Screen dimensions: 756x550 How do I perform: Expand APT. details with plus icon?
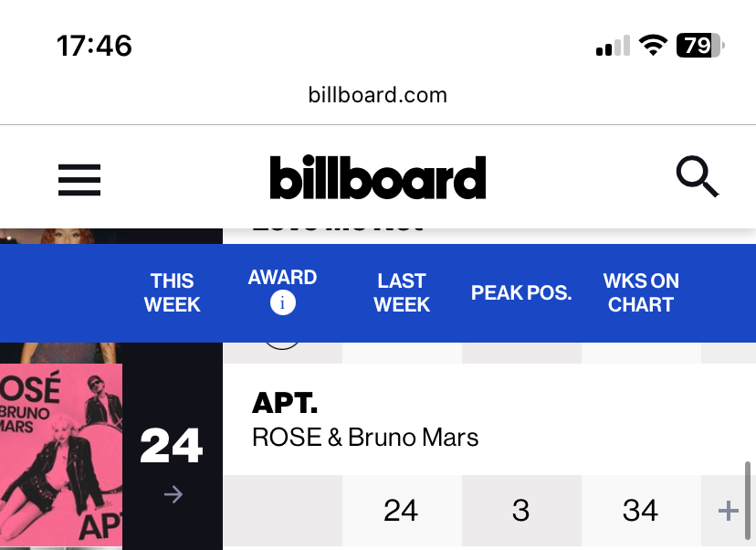pyautogui.click(x=728, y=511)
